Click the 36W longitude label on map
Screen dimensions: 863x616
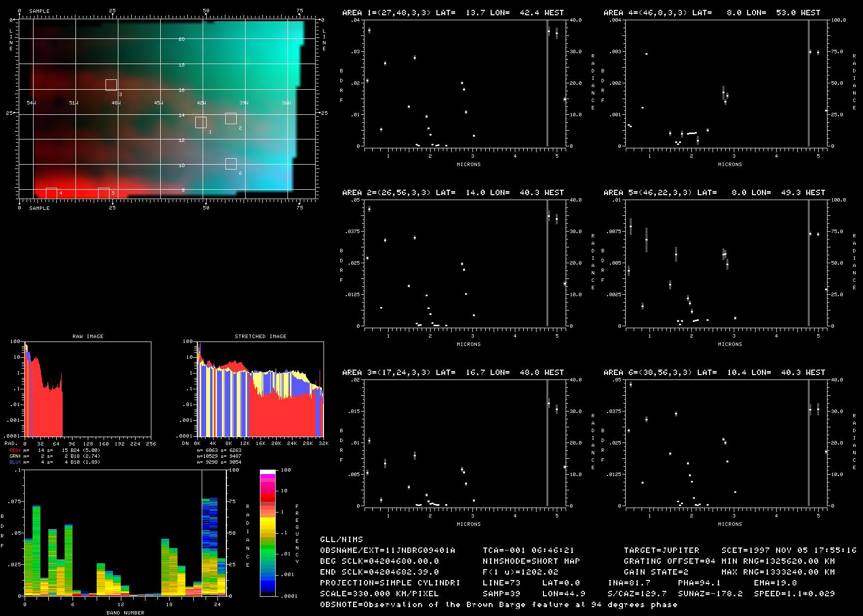click(286, 103)
